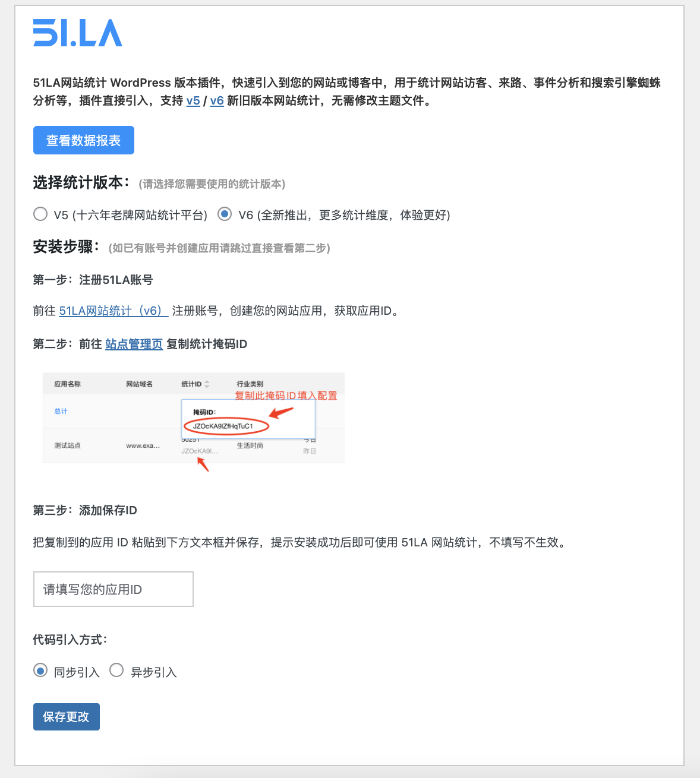
Task: Open the 查看数据报表 button
Action: [x=84, y=140]
